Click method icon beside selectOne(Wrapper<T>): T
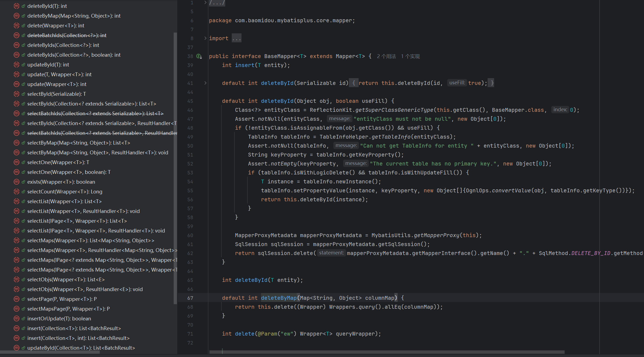The height and width of the screenshot is (357, 644). tap(17, 162)
